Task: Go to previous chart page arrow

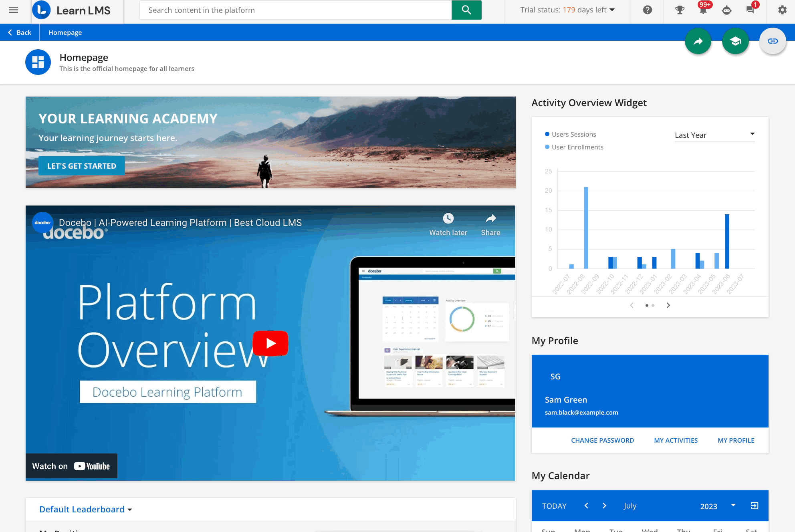Action: pos(632,305)
